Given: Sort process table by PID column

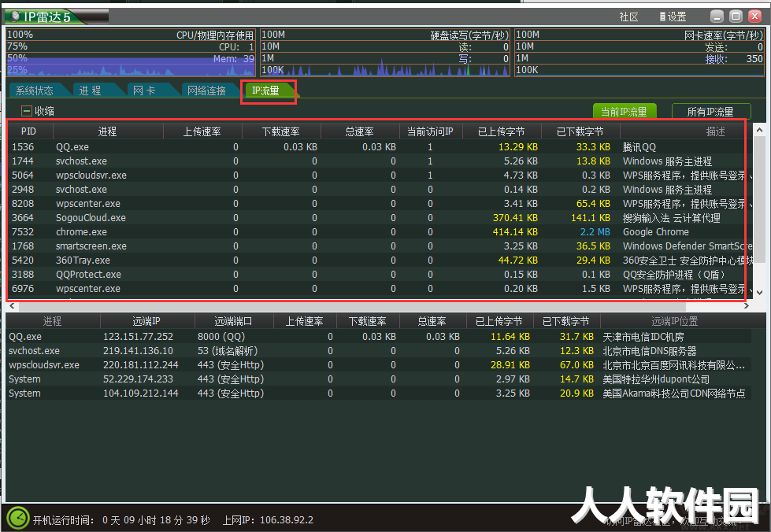Looking at the screenshot, I should 29,131.
